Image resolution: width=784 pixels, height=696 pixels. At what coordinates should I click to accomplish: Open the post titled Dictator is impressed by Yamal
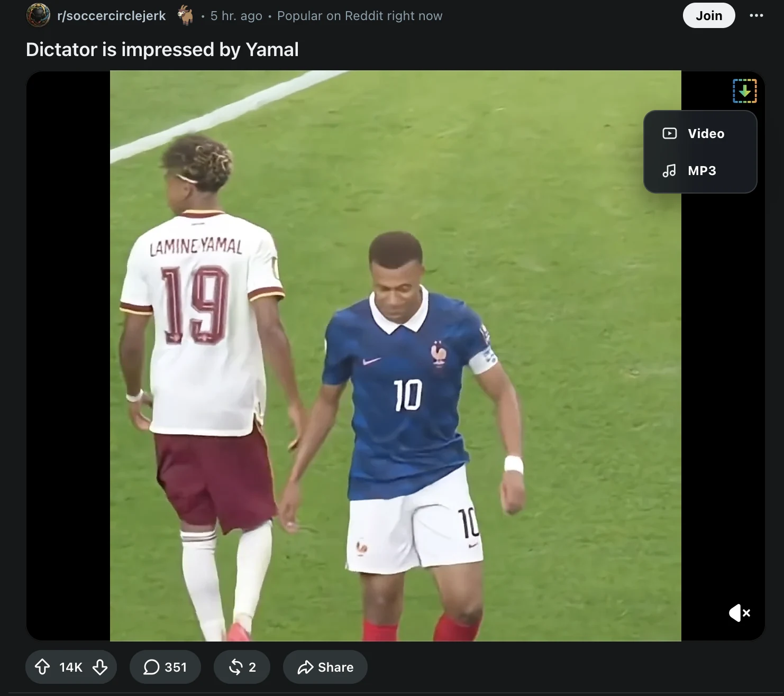coord(162,50)
